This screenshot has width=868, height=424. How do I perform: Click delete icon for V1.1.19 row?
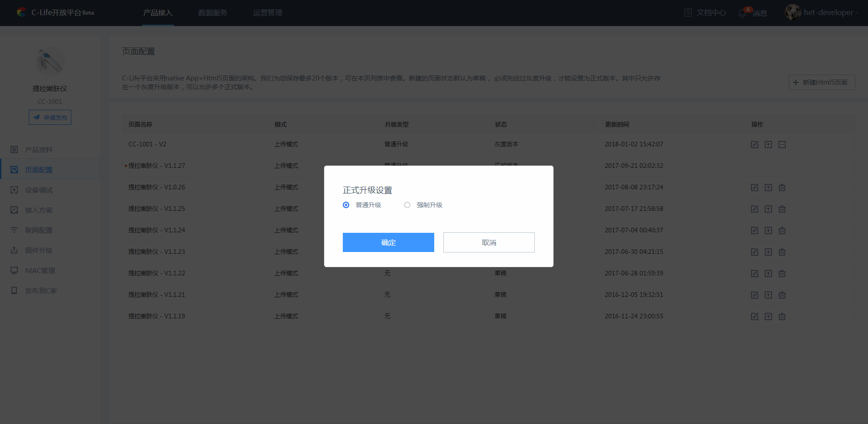[782, 317]
